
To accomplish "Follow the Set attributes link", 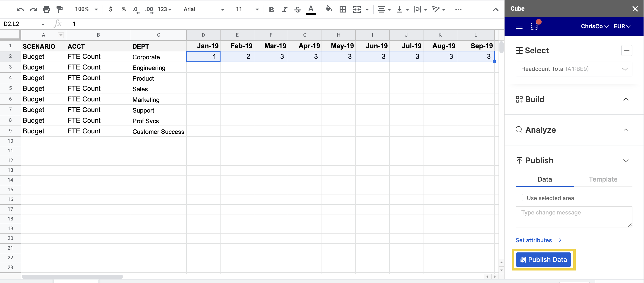I will point(534,240).
